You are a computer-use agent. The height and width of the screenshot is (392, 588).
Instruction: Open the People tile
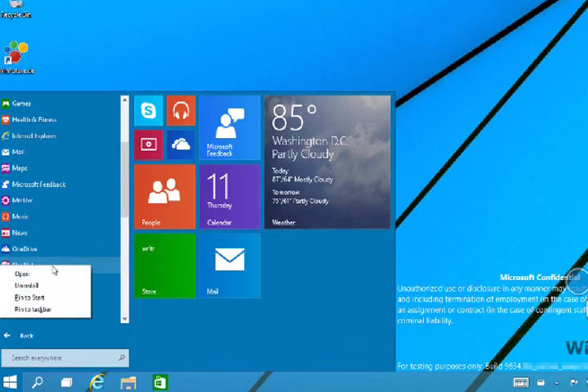pos(164,197)
